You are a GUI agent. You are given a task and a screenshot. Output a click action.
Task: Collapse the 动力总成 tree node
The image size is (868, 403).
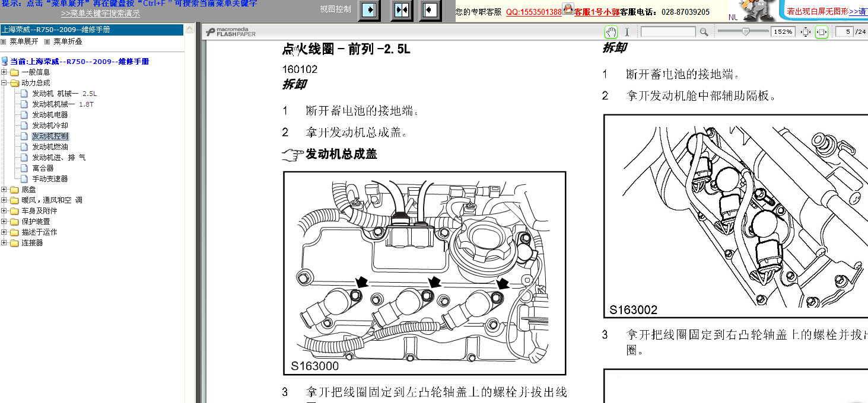[x=4, y=83]
